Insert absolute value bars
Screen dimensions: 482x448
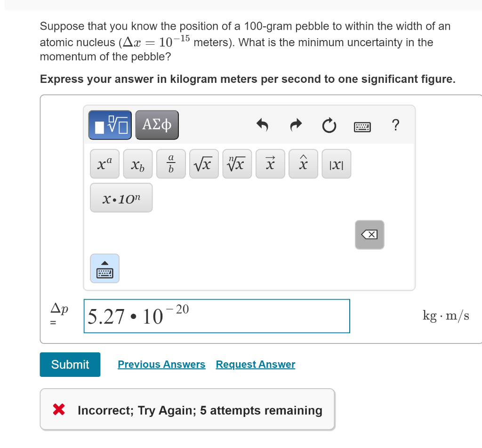click(x=336, y=163)
